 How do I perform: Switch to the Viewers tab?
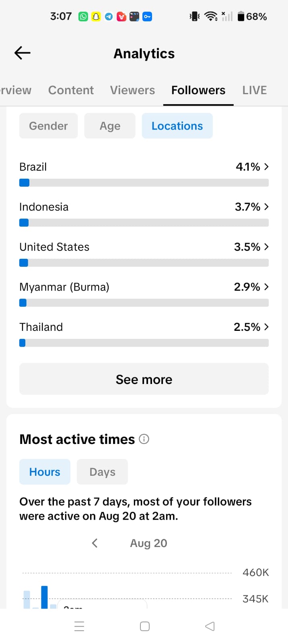132,90
